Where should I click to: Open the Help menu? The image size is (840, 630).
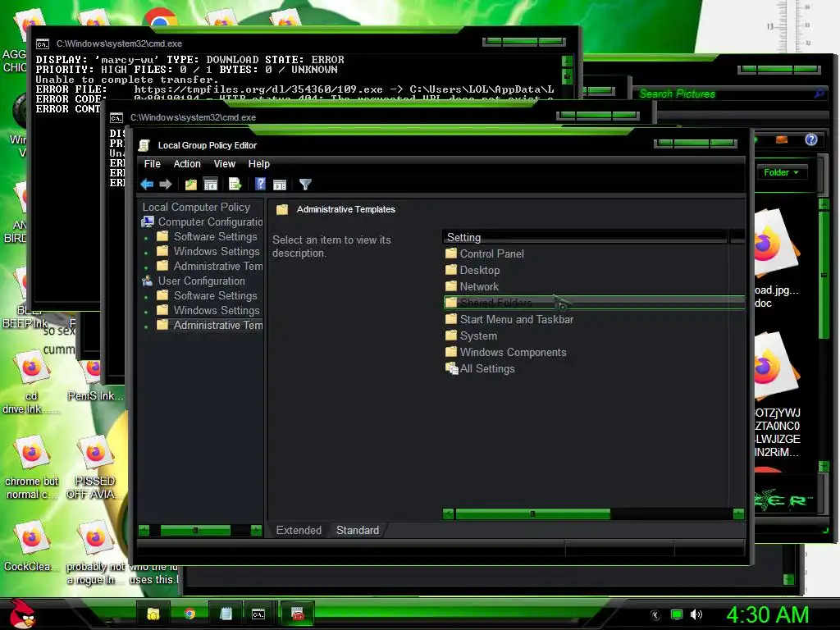tap(258, 164)
